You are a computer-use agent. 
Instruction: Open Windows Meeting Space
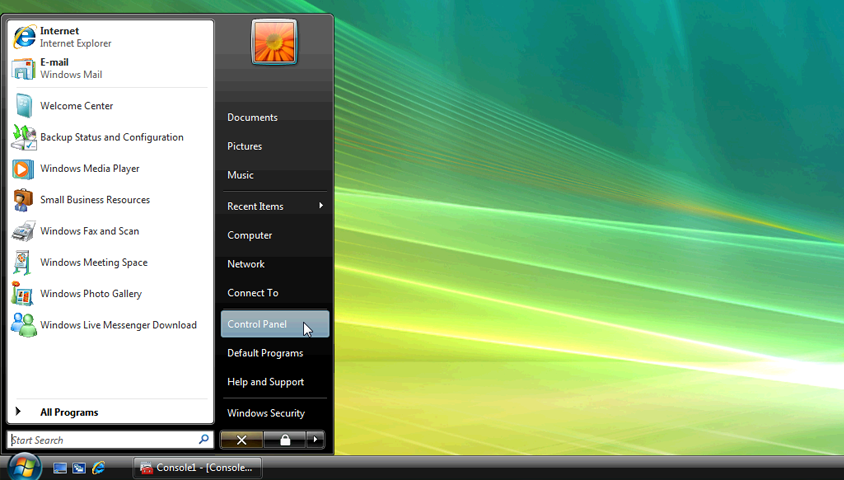(x=93, y=262)
